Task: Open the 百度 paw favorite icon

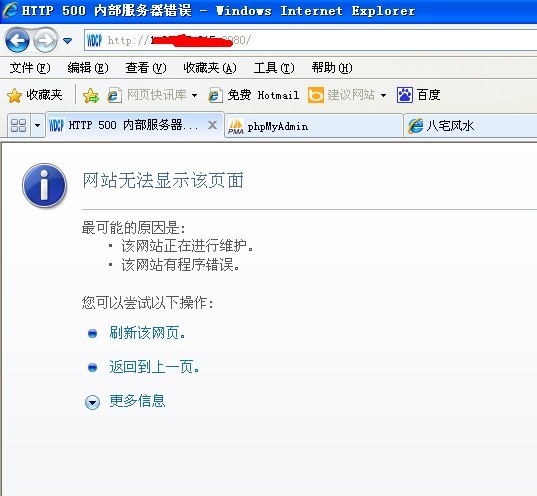Action: click(x=404, y=95)
